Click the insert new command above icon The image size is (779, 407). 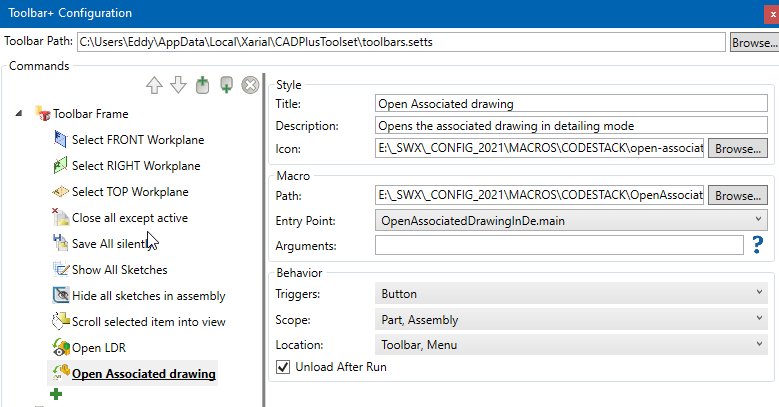(202, 85)
